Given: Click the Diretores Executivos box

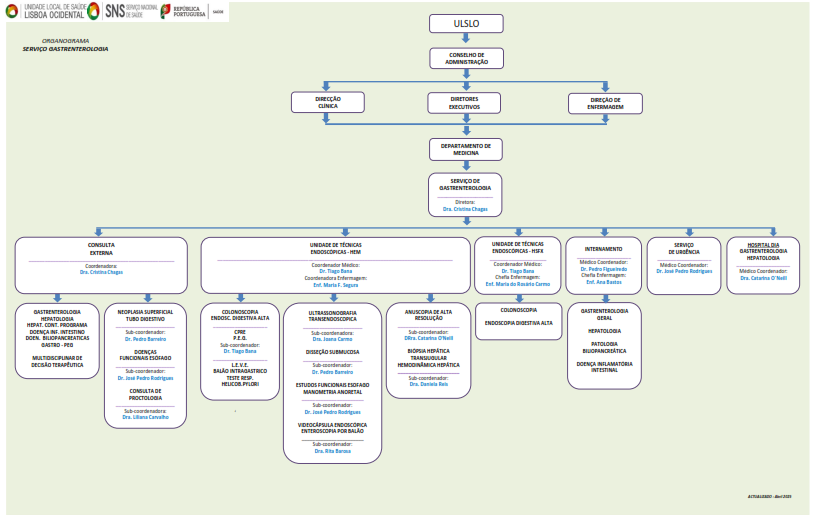Looking at the screenshot, I should point(464,103).
